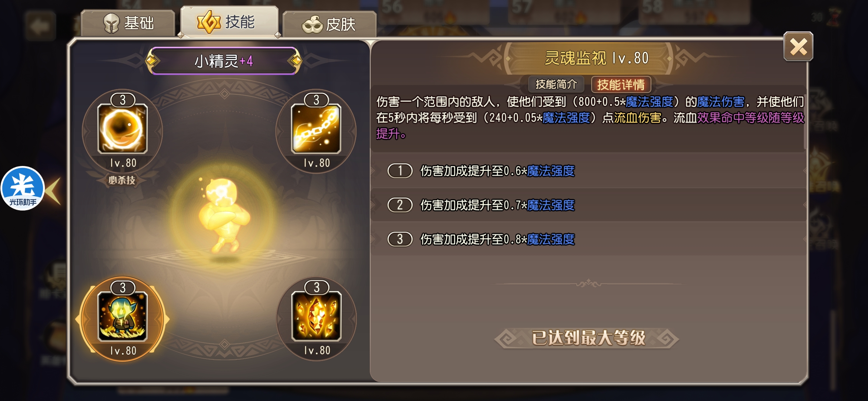Select the golden chain skill icon

[x=316, y=129]
